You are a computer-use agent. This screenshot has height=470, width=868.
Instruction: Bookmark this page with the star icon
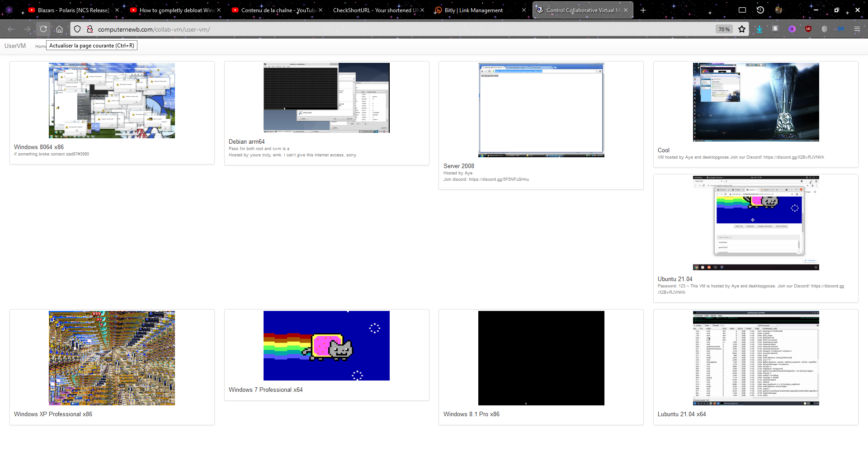pyautogui.click(x=742, y=29)
